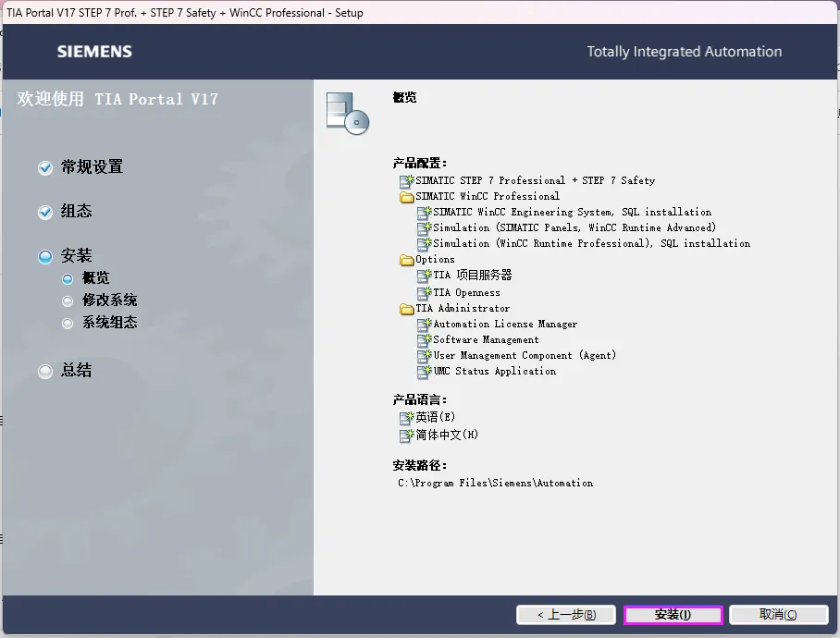Click the 产品语言 section heading

419,400
